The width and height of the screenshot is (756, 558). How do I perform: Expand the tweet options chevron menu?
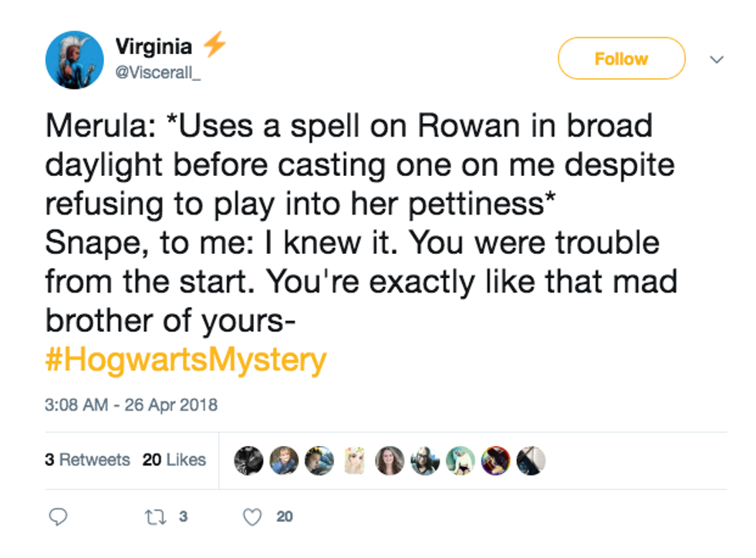717,59
